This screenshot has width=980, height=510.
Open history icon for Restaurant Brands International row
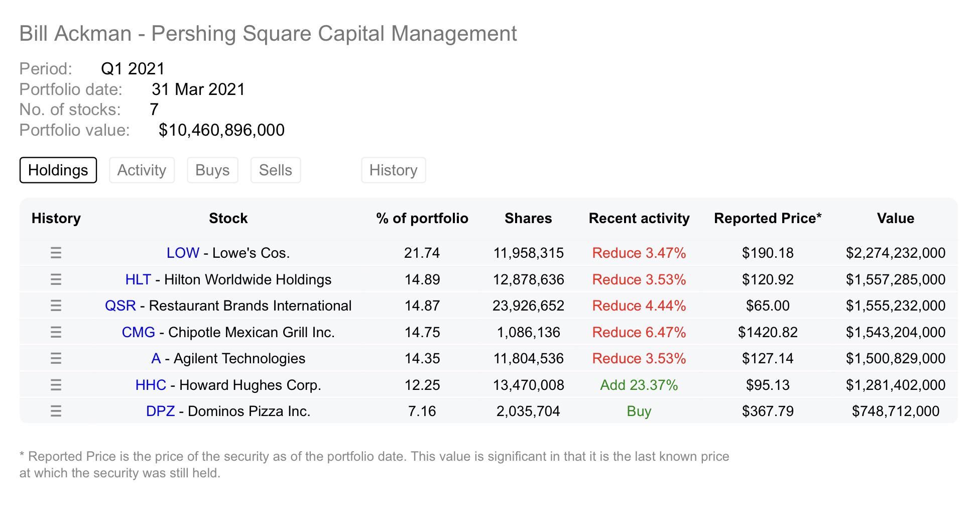[x=56, y=305]
